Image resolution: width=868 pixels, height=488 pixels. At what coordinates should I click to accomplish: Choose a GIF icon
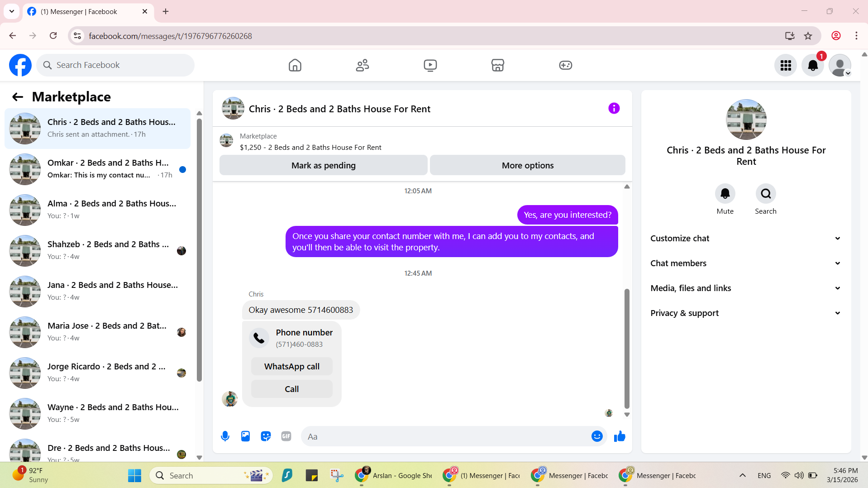(286, 436)
